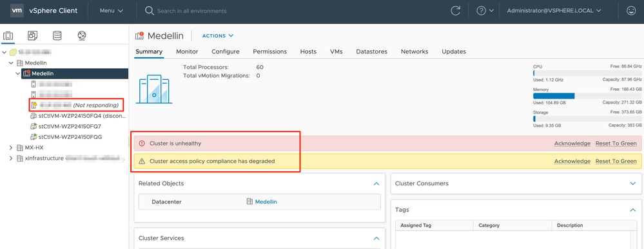Screen dimensions: 644x249
Task: Click the stCtlVM-WZP24150FQG VM icon
Action: (x=34, y=137)
